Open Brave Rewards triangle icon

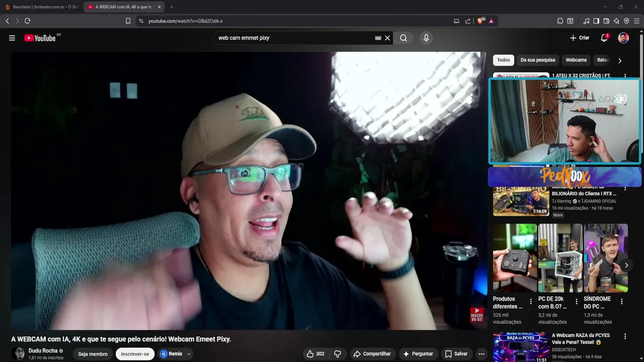pyautogui.click(x=491, y=21)
